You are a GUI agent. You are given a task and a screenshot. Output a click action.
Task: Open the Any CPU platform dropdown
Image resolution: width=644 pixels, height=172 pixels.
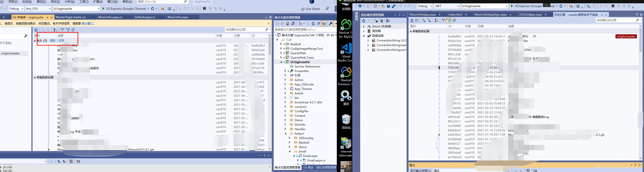[x=38, y=8]
